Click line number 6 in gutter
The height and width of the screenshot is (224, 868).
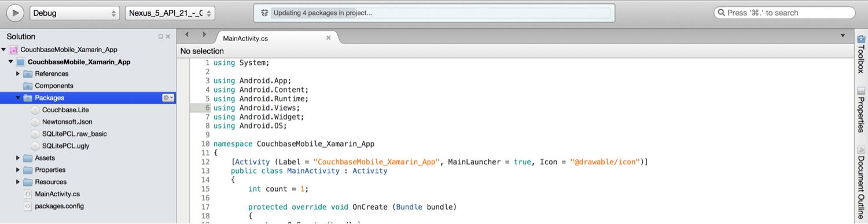click(207, 108)
